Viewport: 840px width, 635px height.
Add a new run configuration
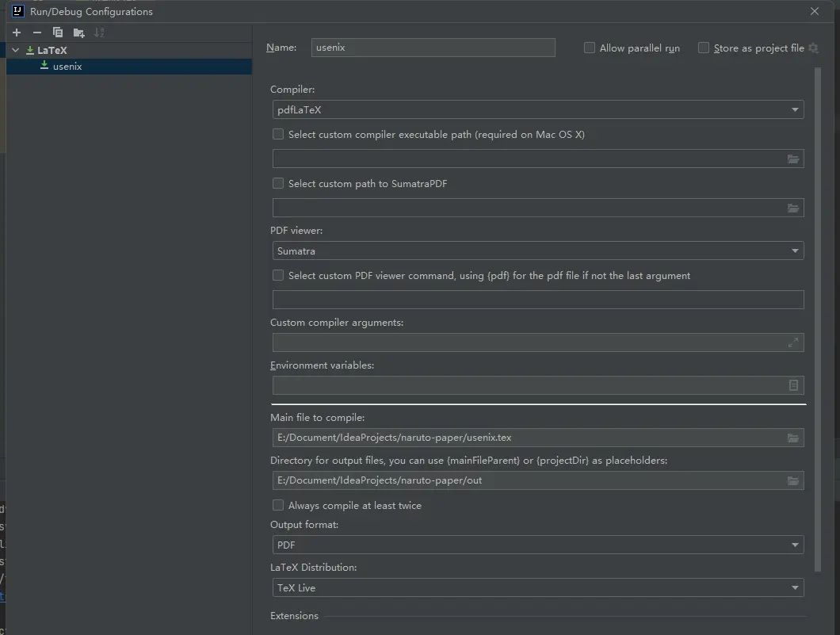pos(16,33)
